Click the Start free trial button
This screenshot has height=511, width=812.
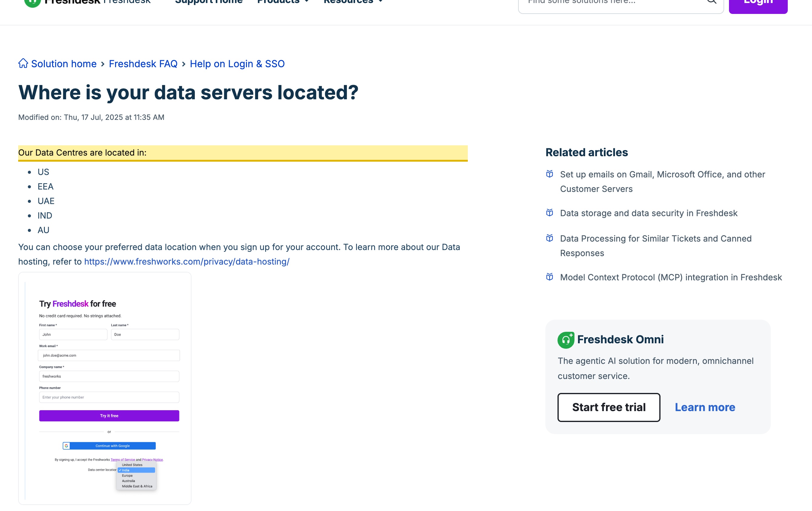coord(609,407)
